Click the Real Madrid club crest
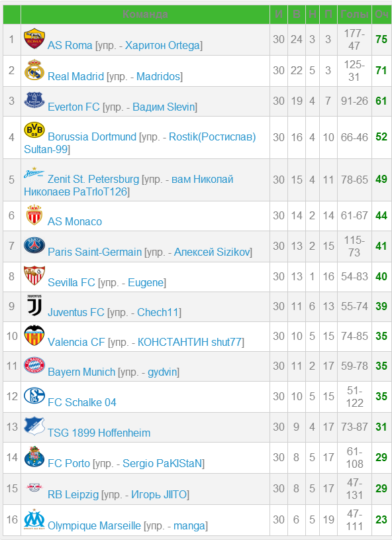This screenshot has width=392, height=540. [x=34, y=70]
